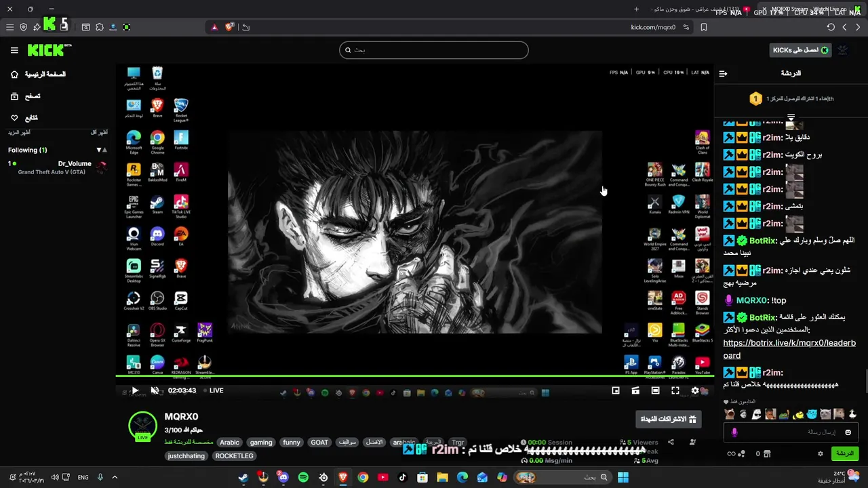Image resolution: width=868 pixels, height=488 pixels.
Task: Open the browser extensions puzzle icon
Action: tap(99, 27)
